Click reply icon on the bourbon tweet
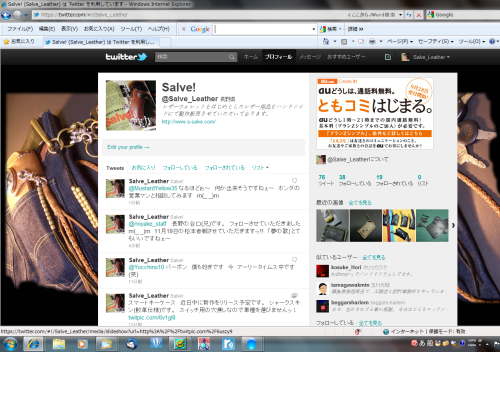500x400 pixels. point(294,259)
